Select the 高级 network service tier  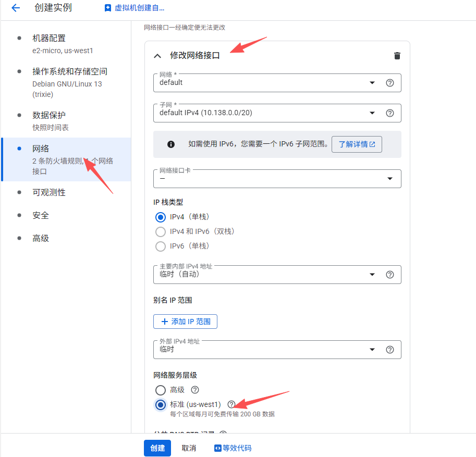click(161, 390)
